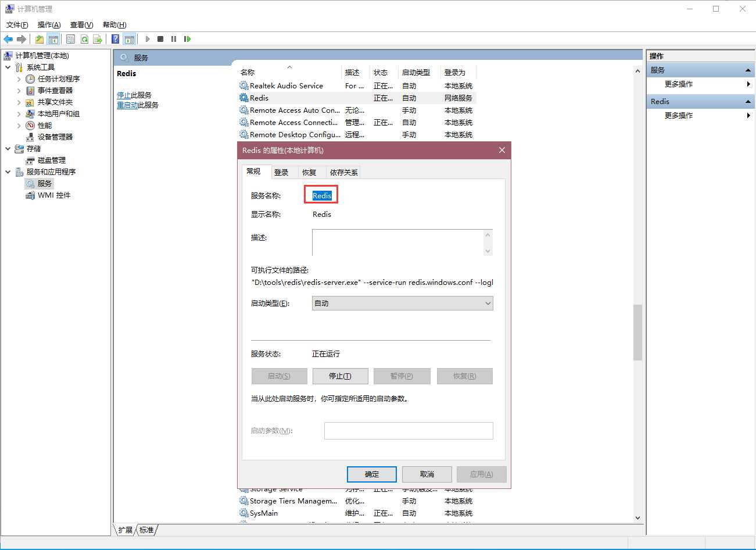Screen dimensions: 756x550
Task: Expand the 共享文件夹 tree node
Action: pos(19,102)
